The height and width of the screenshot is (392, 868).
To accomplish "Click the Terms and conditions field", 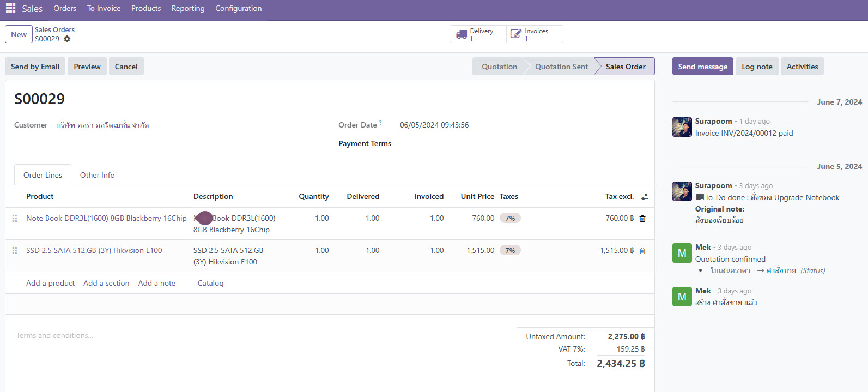I will [54, 336].
